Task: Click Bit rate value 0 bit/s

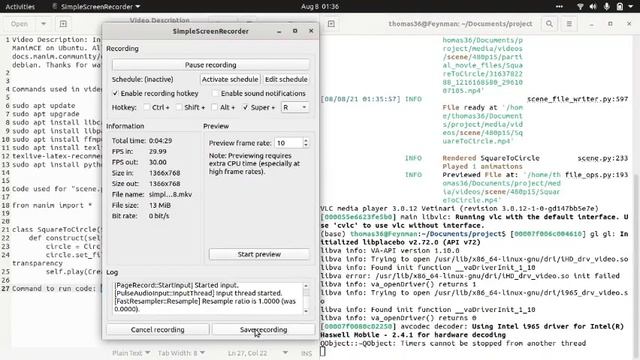Action: (x=159, y=216)
